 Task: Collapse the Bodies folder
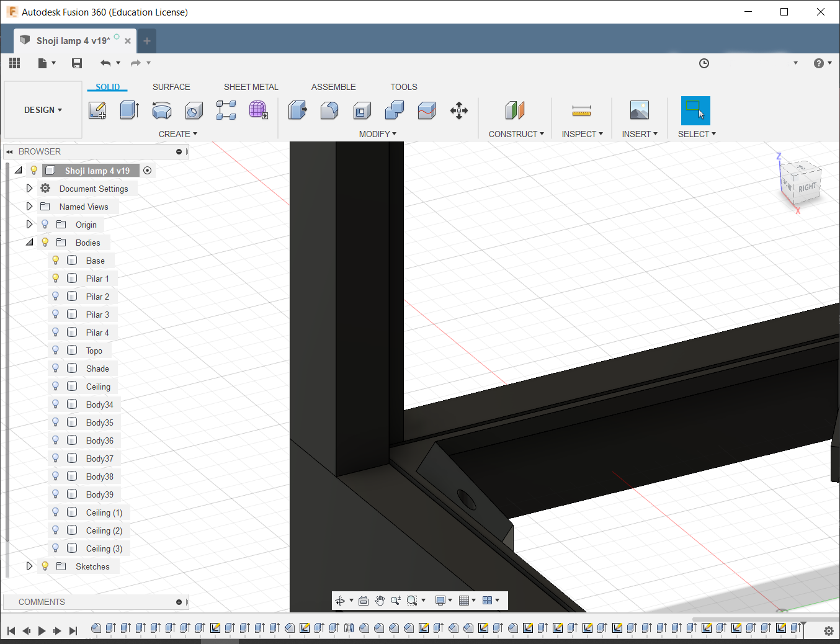[29, 243]
